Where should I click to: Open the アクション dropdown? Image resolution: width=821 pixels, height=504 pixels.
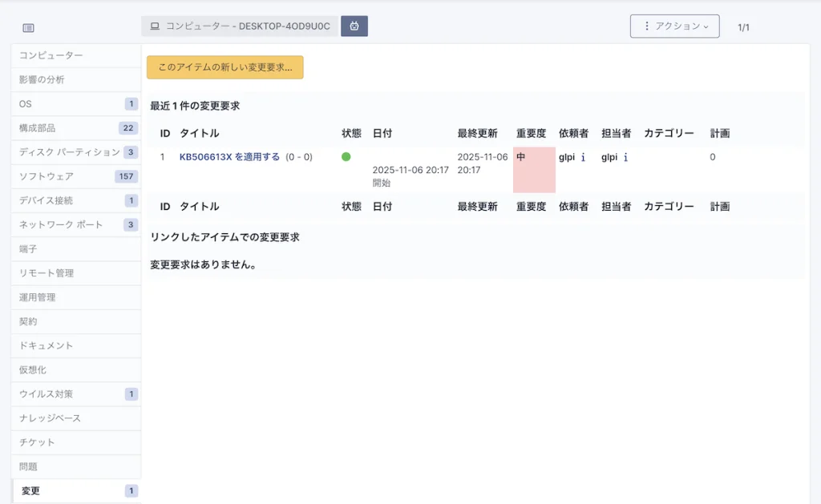674,26
